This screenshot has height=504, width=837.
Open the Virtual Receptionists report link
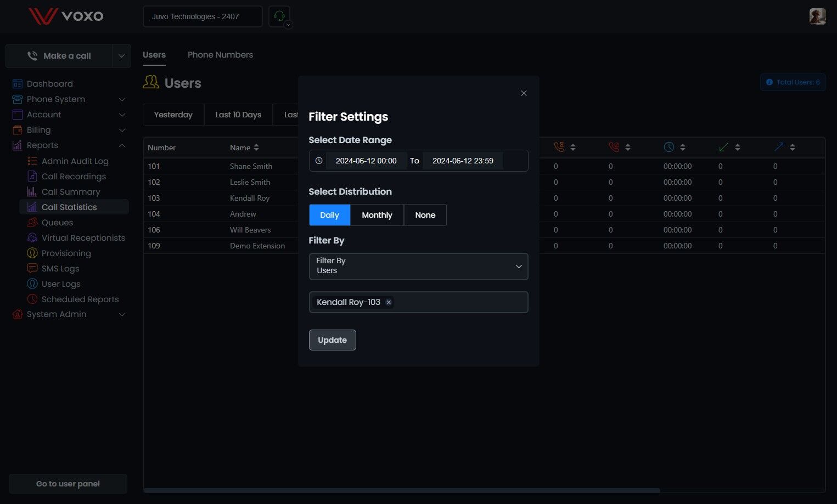tap(83, 238)
